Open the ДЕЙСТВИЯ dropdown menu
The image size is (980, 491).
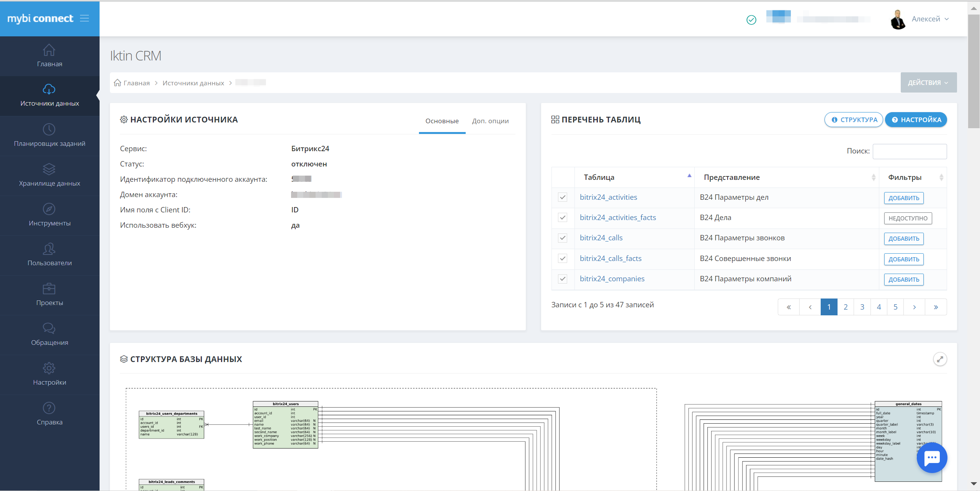[928, 83]
